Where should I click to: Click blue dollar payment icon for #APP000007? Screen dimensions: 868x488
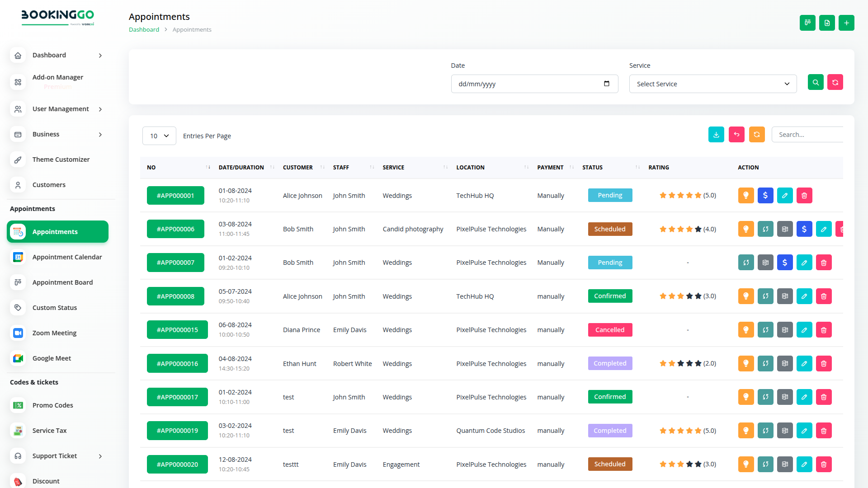coord(785,263)
